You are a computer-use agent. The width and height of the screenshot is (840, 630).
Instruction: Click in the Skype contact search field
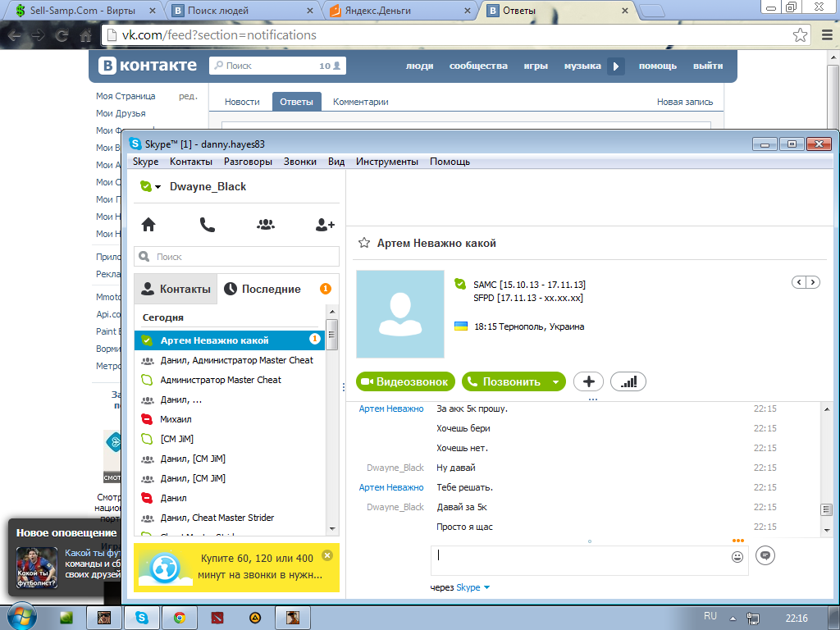coord(237,257)
